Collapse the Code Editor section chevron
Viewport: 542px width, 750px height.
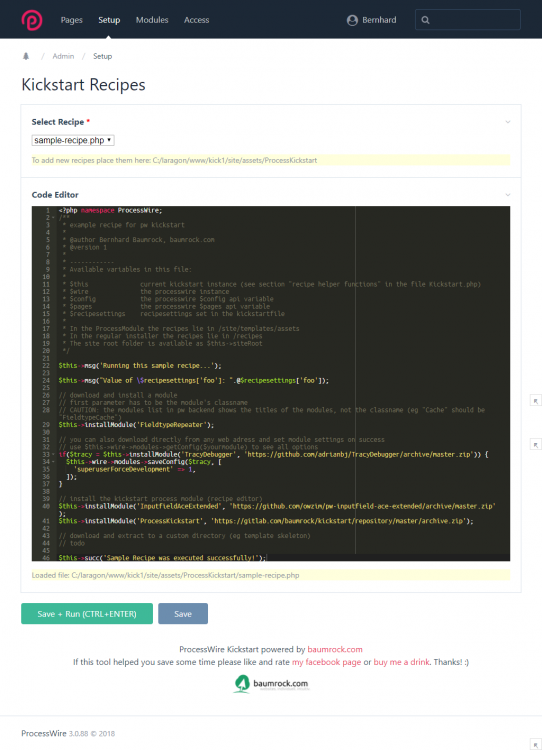508,195
